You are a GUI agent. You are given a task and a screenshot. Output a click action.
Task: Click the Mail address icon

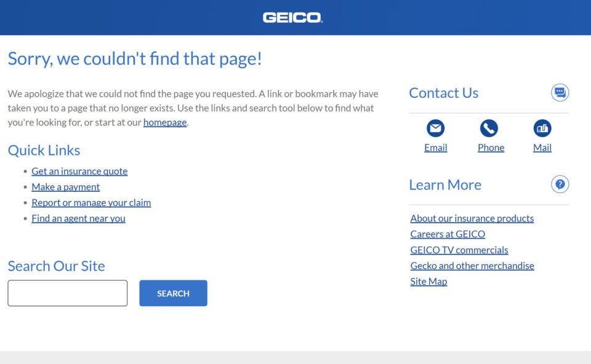[542, 129]
